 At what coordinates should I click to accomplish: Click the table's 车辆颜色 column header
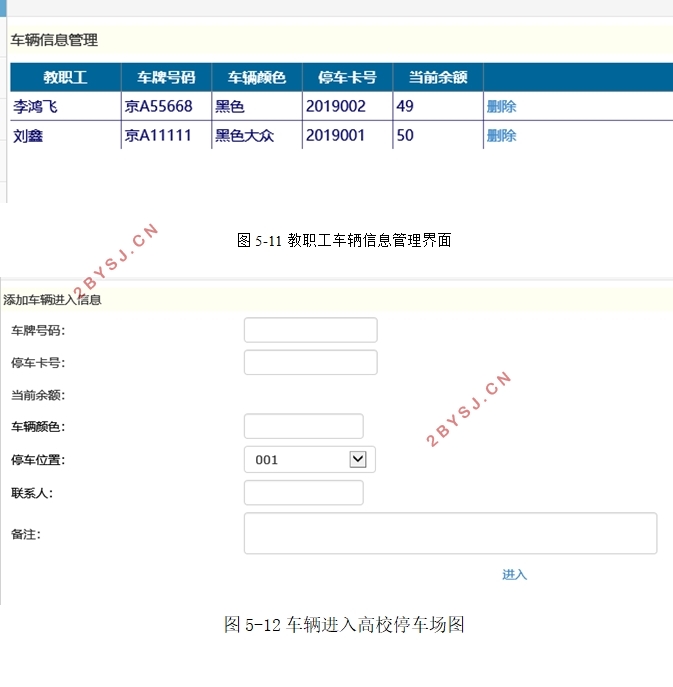(x=257, y=78)
